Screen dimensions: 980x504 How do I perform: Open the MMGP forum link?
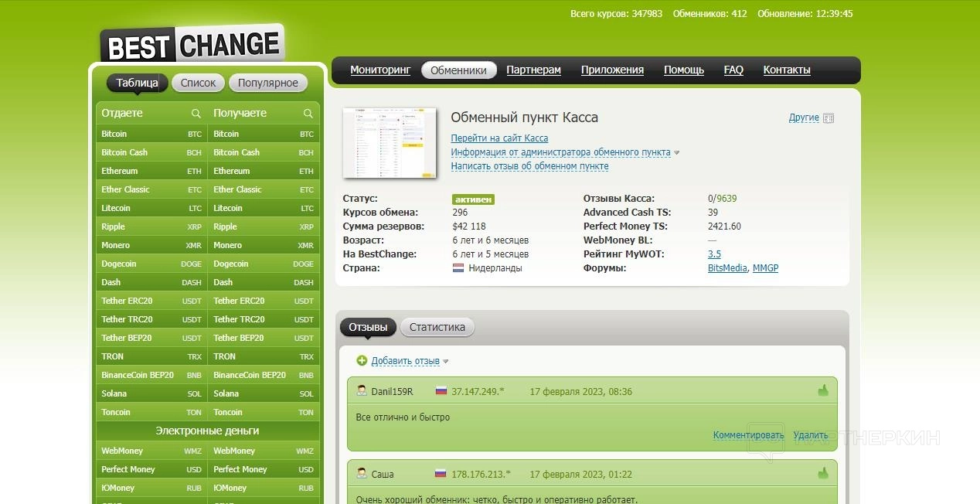tap(765, 268)
